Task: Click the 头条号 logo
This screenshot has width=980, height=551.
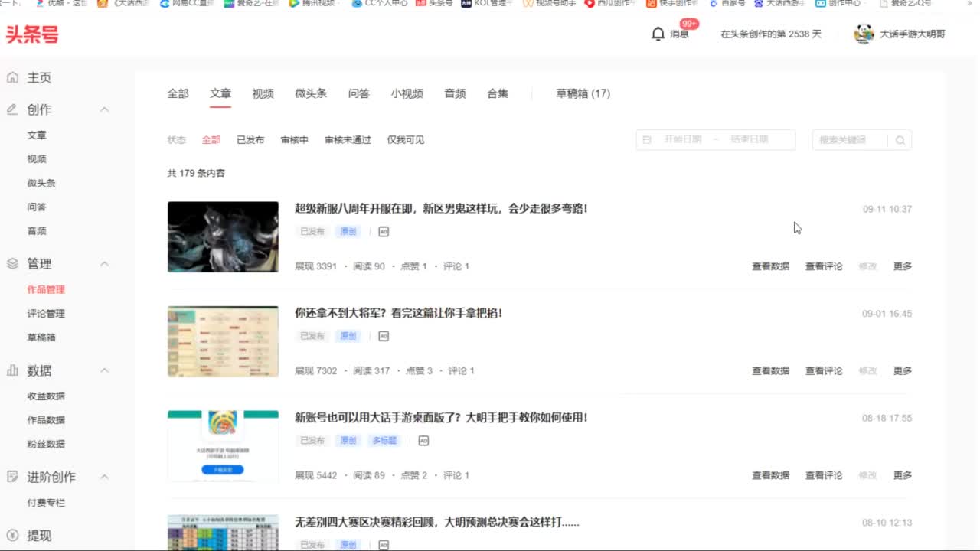Action: tap(32, 34)
